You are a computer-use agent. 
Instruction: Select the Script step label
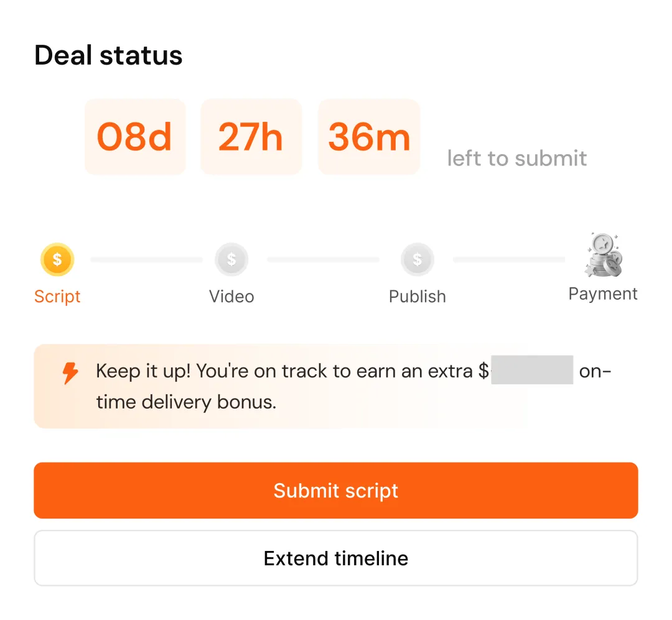coord(57,297)
